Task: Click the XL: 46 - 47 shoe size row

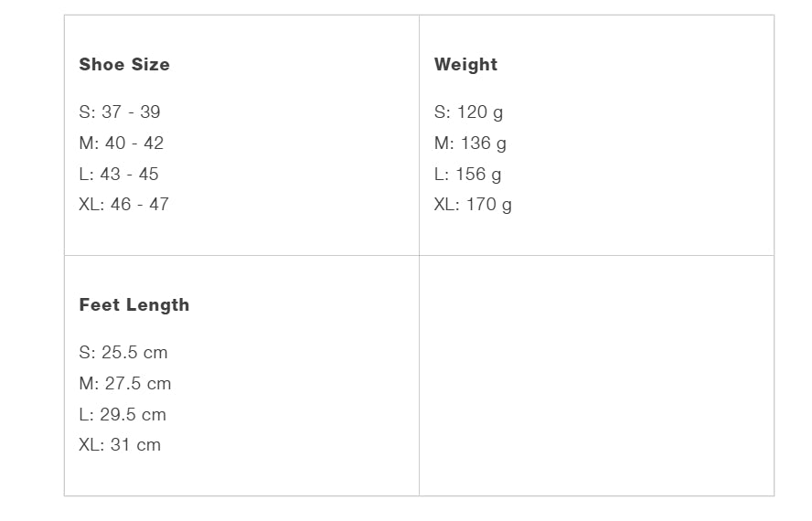Action: pyautogui.click(x=124, y=205)
